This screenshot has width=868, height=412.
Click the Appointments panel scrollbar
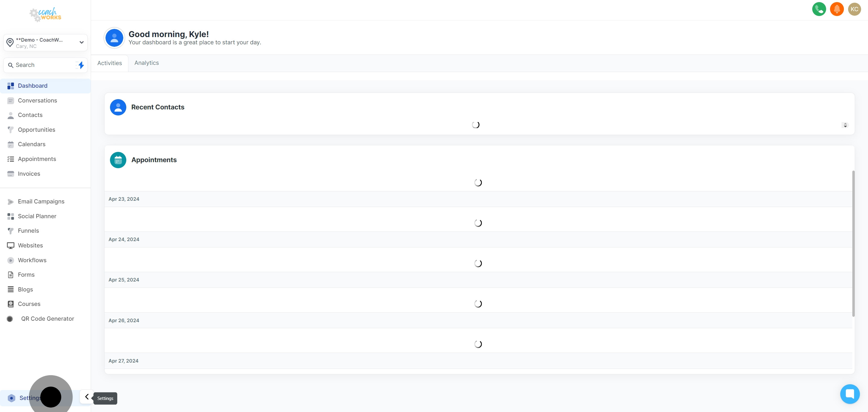[853, 243]
